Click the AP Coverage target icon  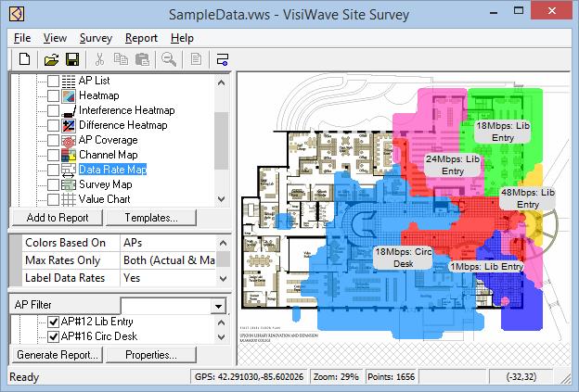tap(69, 140)
